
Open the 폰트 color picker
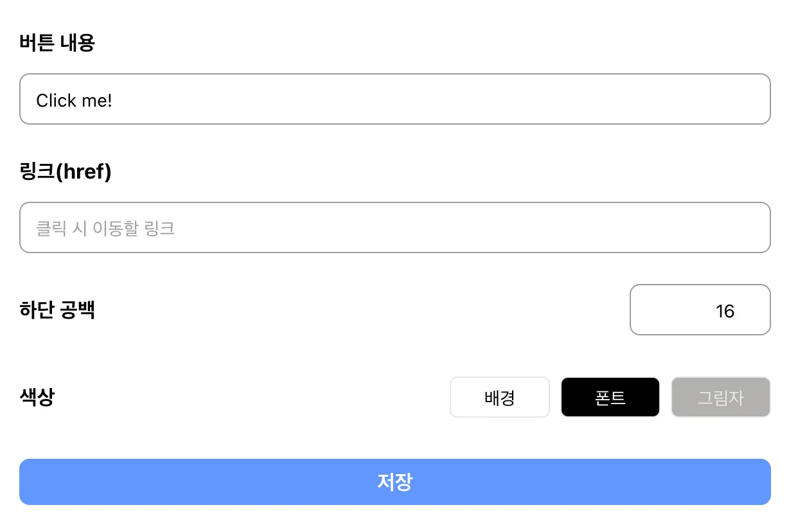(x=610, y=397)
